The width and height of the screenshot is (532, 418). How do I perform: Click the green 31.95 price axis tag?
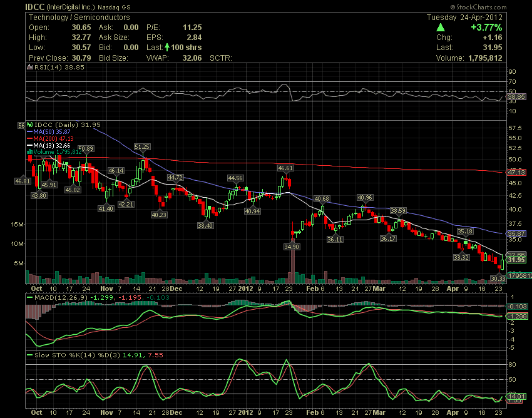pyautogui.click(x=516, y=260)
